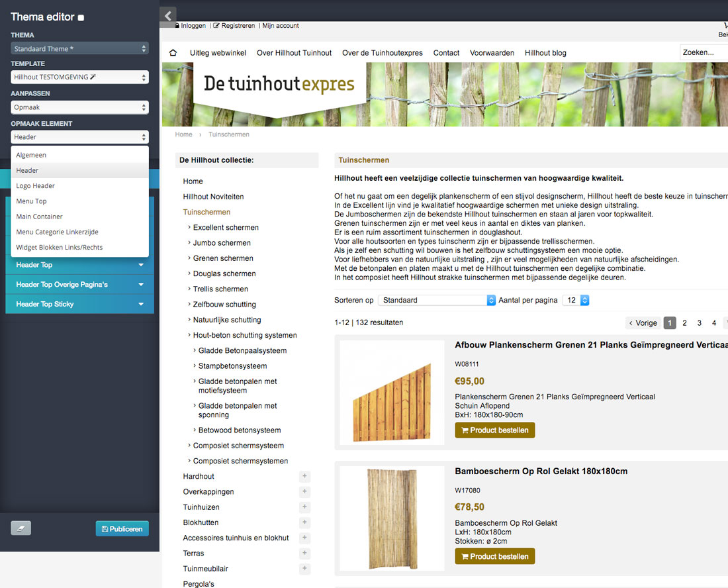Open Trellis schermen subcategory
Screen dimensions: 728x588
coord(220,289)
